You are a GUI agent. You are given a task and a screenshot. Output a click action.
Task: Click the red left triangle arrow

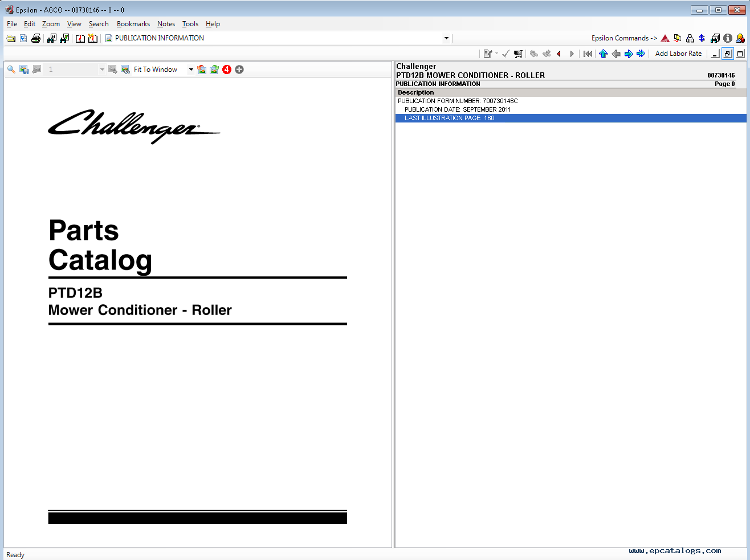pos(559,54)
